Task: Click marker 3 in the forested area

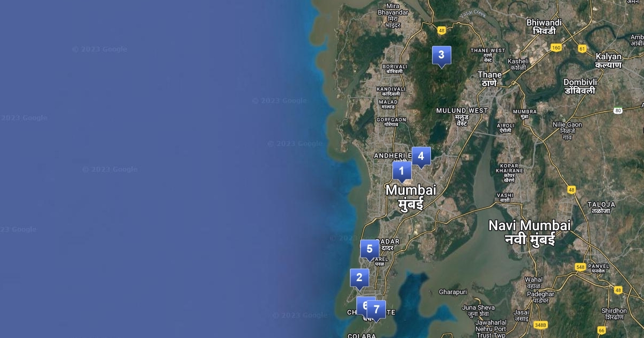Action: coord(441,55)
